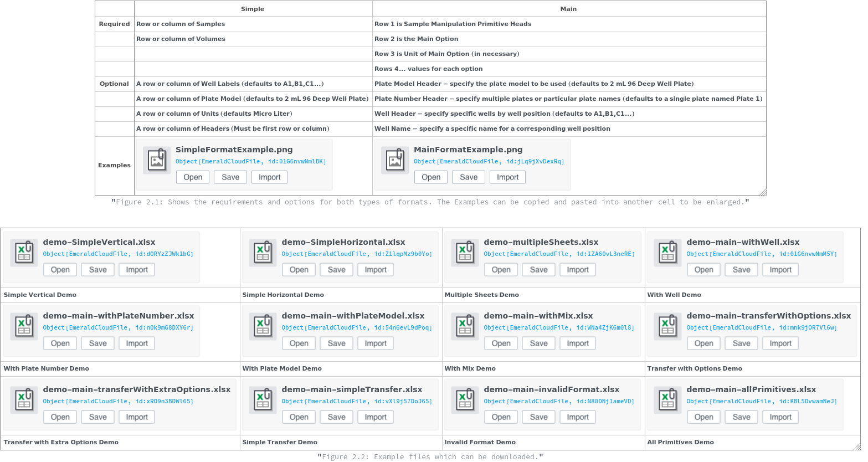Click resize handle of example files table
This screenshot has width=868, height=462.
tap(857, 446)
